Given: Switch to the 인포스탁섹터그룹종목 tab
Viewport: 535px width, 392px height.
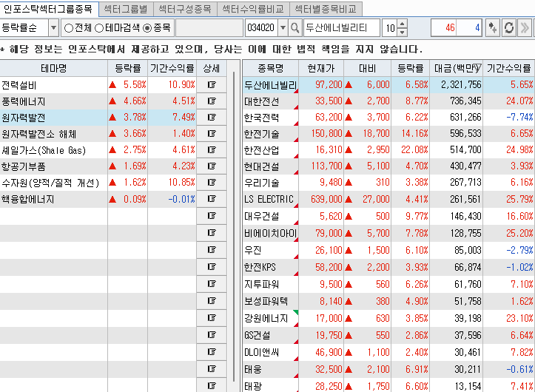Looking at the screenshot, I should pos(48,9).
